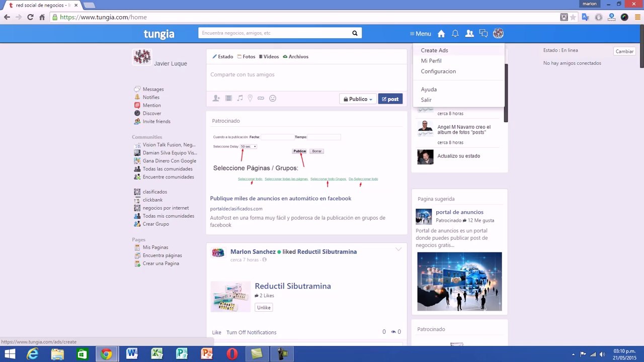The image size is (644, 362).
Task: Switch to the Videos tab
Action: click(269, 57)
